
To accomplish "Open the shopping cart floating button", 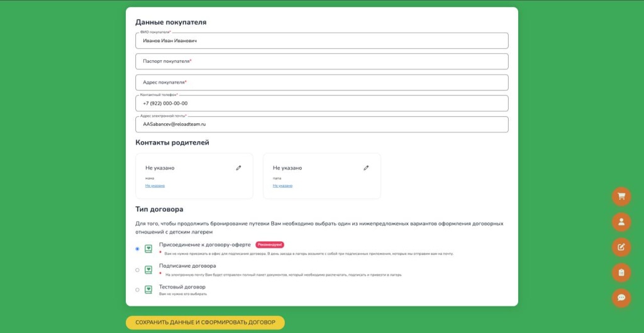I will (x=621, y=196).
